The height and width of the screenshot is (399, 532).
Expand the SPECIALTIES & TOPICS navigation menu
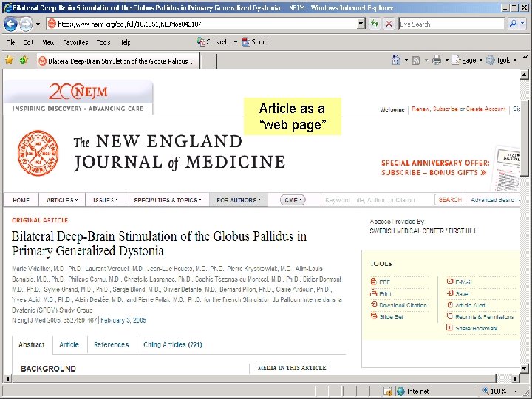(168, 200)
